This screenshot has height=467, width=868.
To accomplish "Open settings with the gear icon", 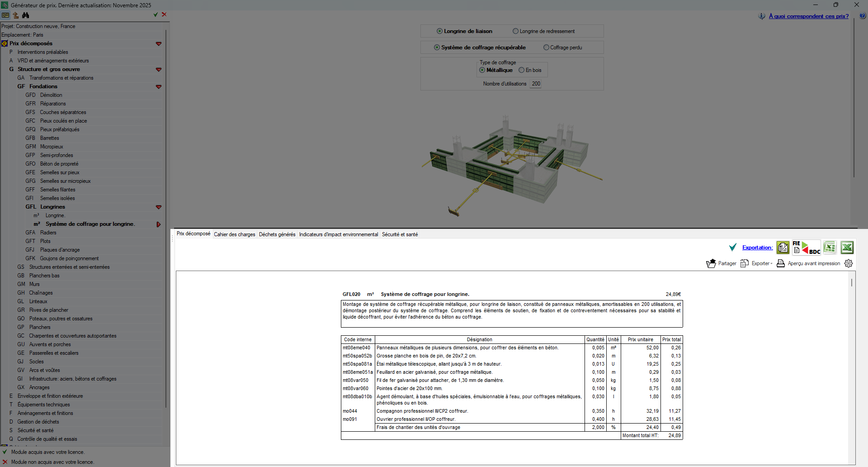I will (849, 263).
